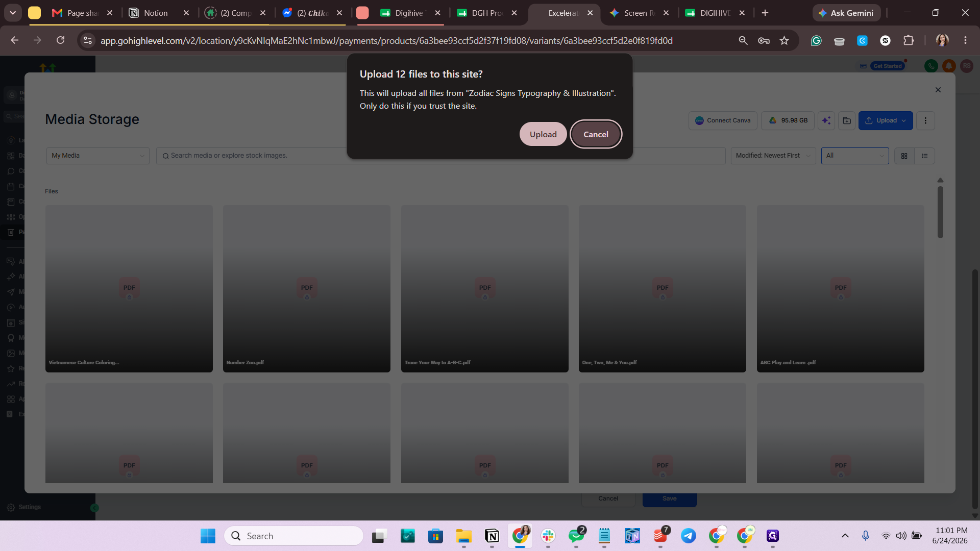
Task: Open site information icon in address bar
Action: (88, 40)
